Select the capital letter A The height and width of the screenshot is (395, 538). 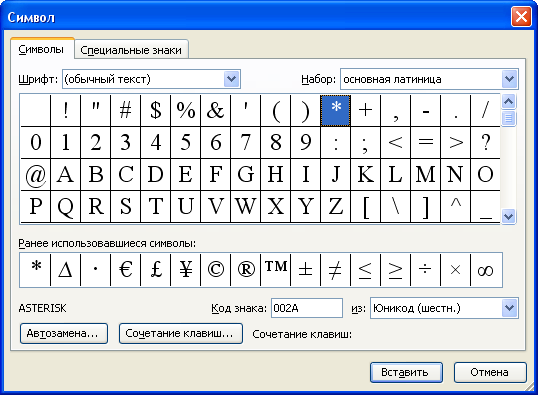[66, 174]
